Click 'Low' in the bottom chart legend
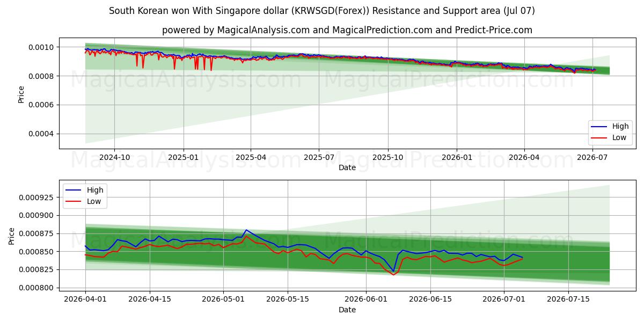The image size is (644, 322). 94,201
